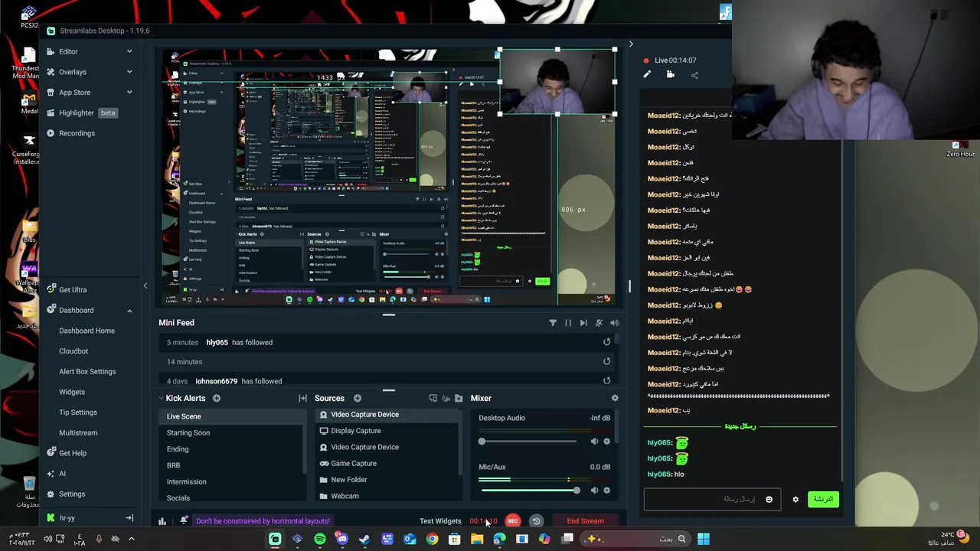This screenshot has height=551, width=980.
Task: Adjust the Desktop Audio volume slider
Action: tap(528, 442)
